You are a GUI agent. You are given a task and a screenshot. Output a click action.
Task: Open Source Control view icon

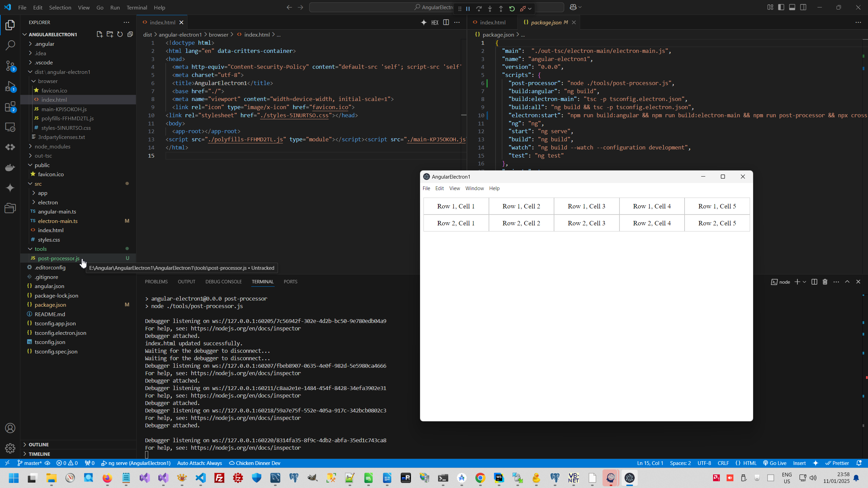coord(10,66)
